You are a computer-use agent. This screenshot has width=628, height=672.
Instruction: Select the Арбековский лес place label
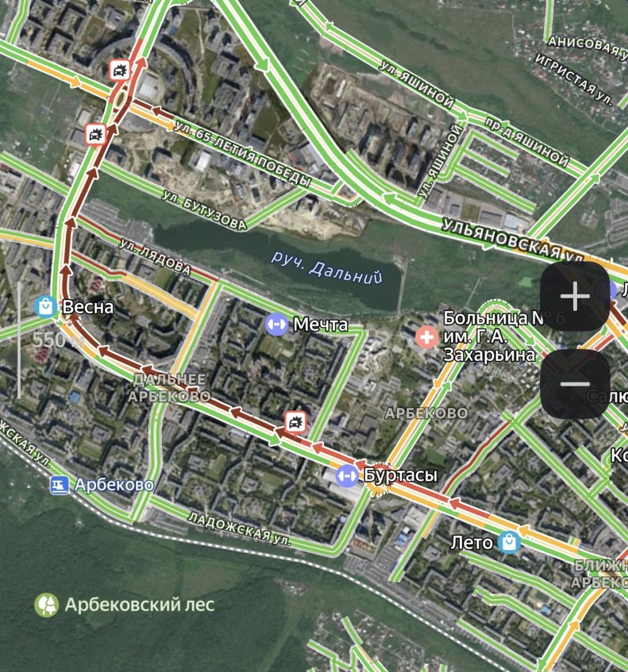(x=139, y=605)
